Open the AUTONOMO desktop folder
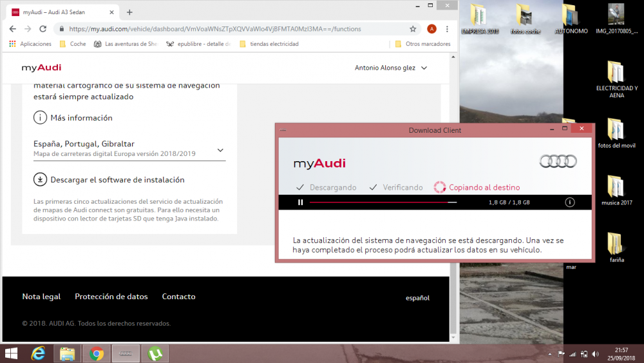Image resolution: width=644 pixels, height=363 pixels. pos(571,19)
